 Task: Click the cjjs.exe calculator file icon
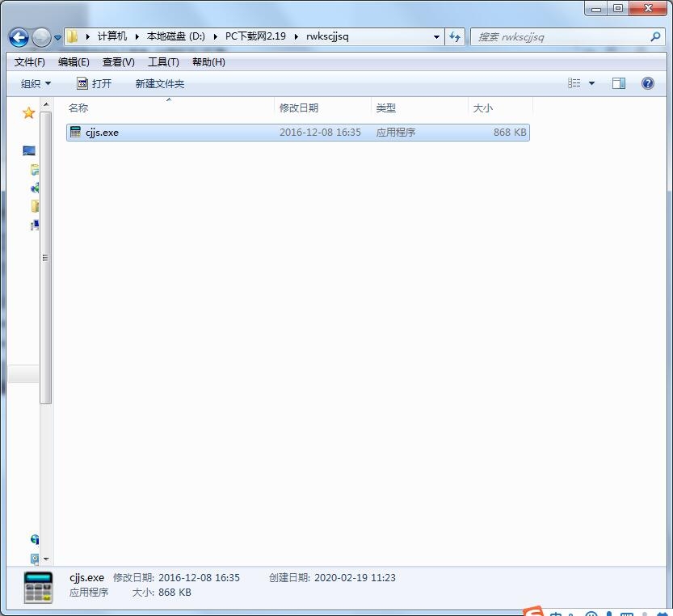click(76, 132)
